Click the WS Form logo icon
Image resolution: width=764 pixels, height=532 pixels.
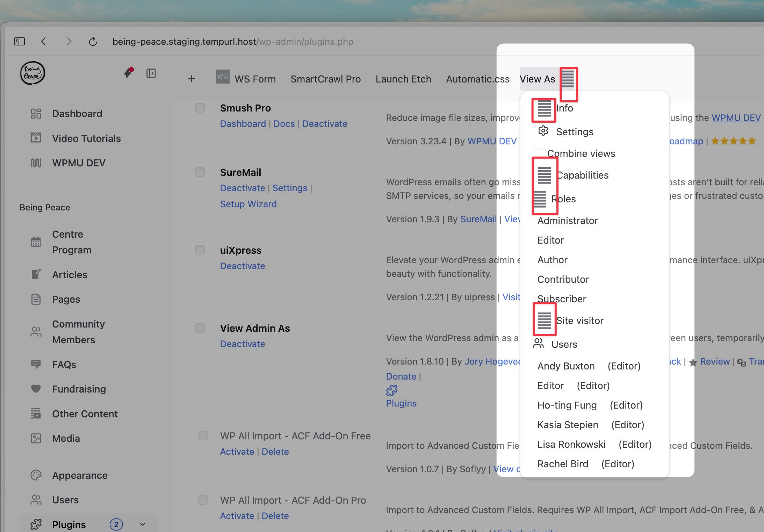point(223,77)
